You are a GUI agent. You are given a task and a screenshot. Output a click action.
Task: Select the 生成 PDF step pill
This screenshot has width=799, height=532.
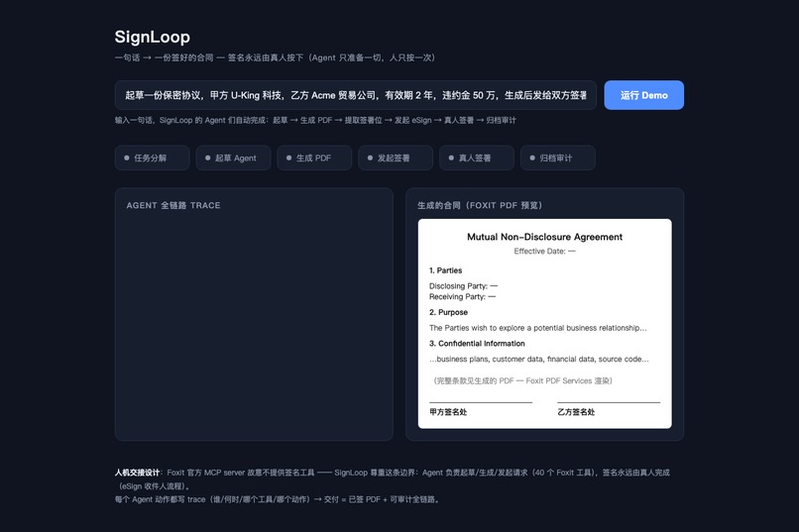[x=314, y=158]
